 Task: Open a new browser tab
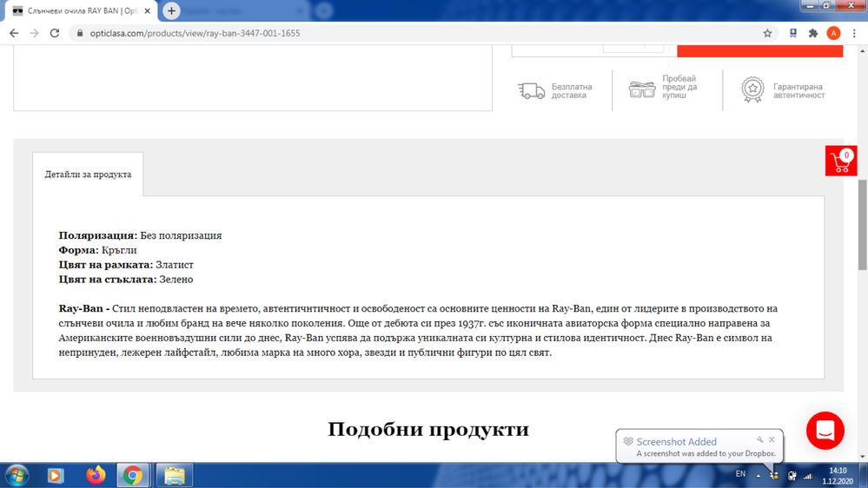[x=171, y=10]
